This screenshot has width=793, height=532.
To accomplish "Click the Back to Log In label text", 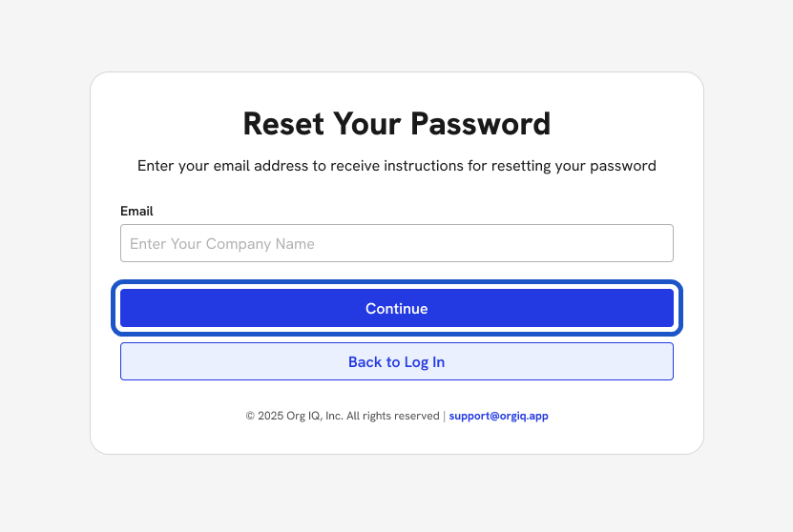I will (x=396, y=362).
